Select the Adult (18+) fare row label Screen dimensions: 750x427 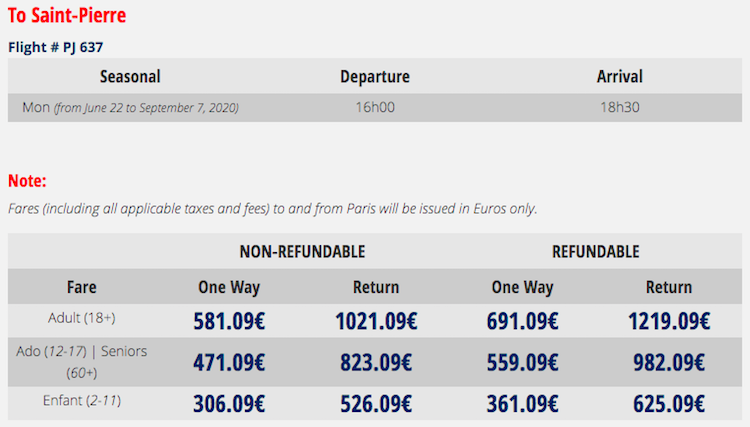click(x=82, y=318)
